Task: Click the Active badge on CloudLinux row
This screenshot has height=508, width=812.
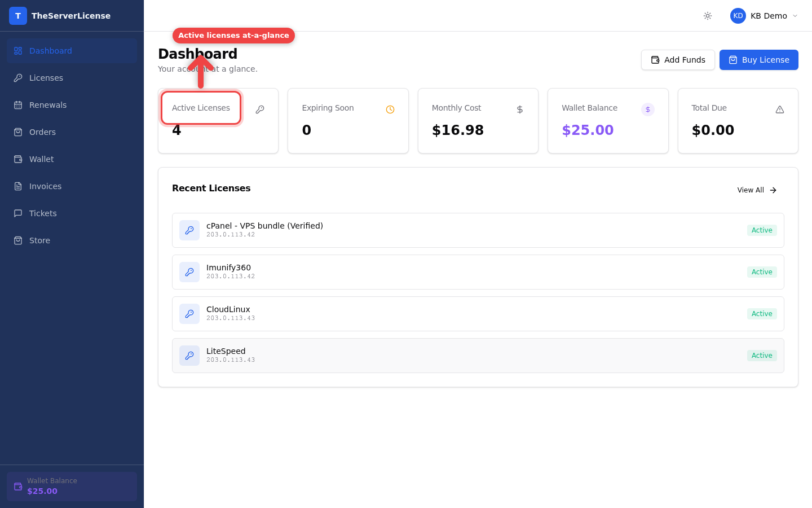Action: [x=762, y=314]
